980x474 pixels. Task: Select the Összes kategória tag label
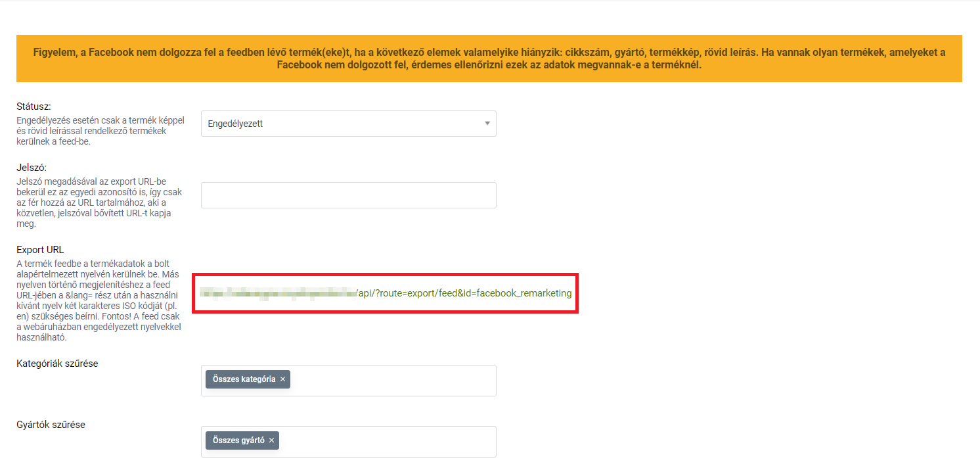pos(244,379)
